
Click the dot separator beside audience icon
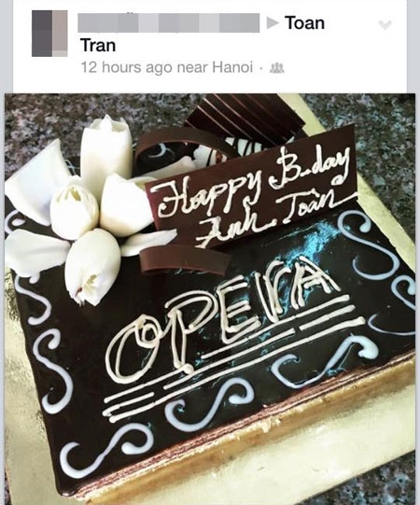(x=262, y=68)
